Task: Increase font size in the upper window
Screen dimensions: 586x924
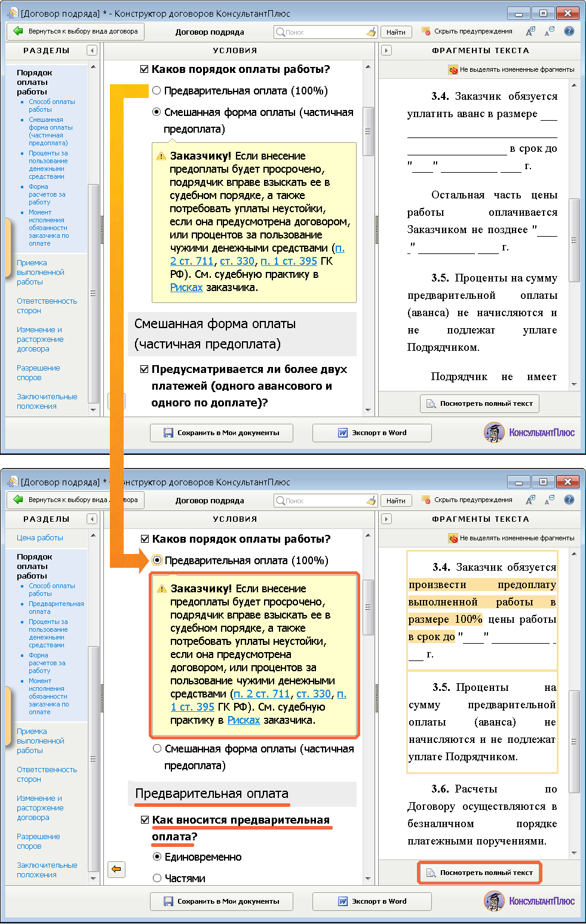Action: (x=530, y=32)
